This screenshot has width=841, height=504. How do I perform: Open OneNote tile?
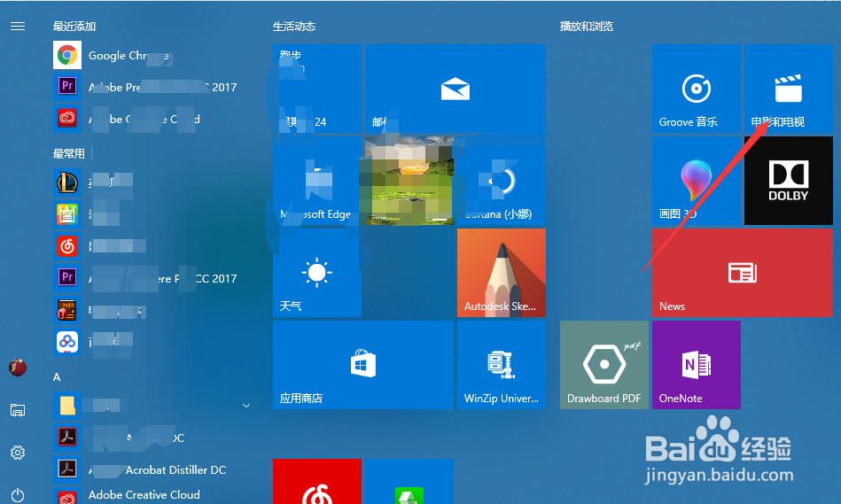click(697, 365)
